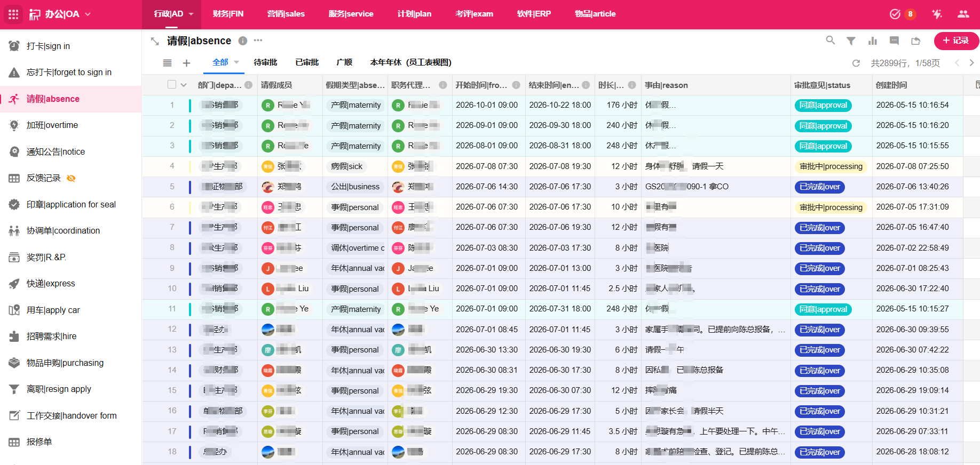Click the + 记录 add record button
Image resolution: width=980 pixels, height=465 pixels.
tap(956, 41)
